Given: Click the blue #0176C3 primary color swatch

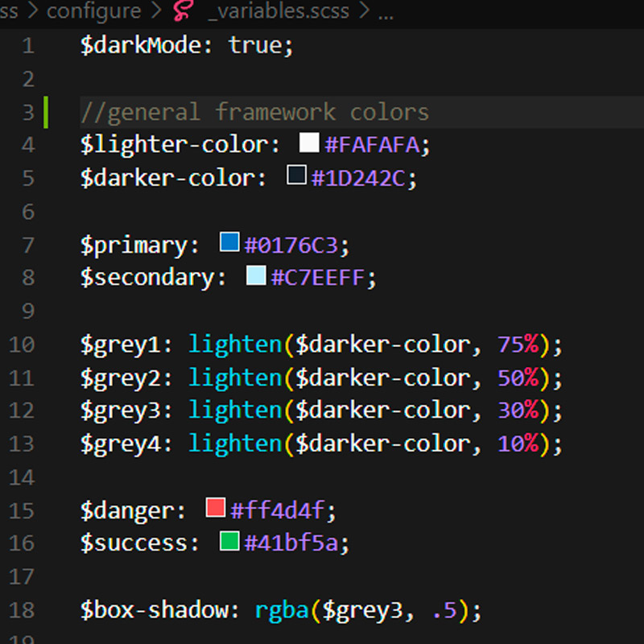Looking at the screenshot, I should click(x=229, y=242).
